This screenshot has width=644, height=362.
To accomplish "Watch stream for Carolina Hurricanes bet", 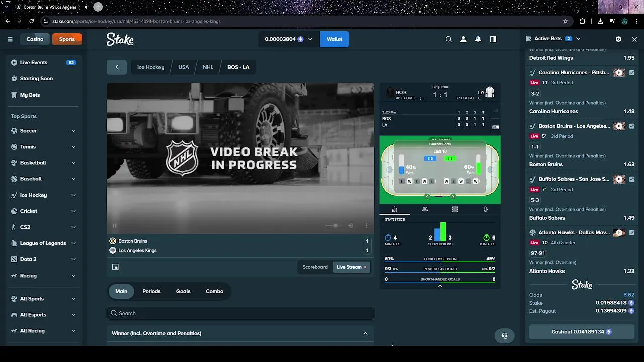I will (619, 73).
